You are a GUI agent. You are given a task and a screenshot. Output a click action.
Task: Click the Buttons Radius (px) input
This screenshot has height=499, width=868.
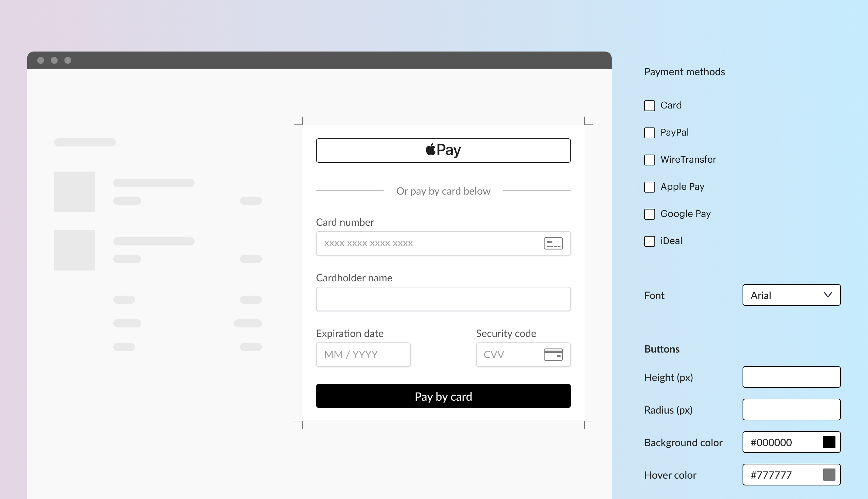click(791, 409)
